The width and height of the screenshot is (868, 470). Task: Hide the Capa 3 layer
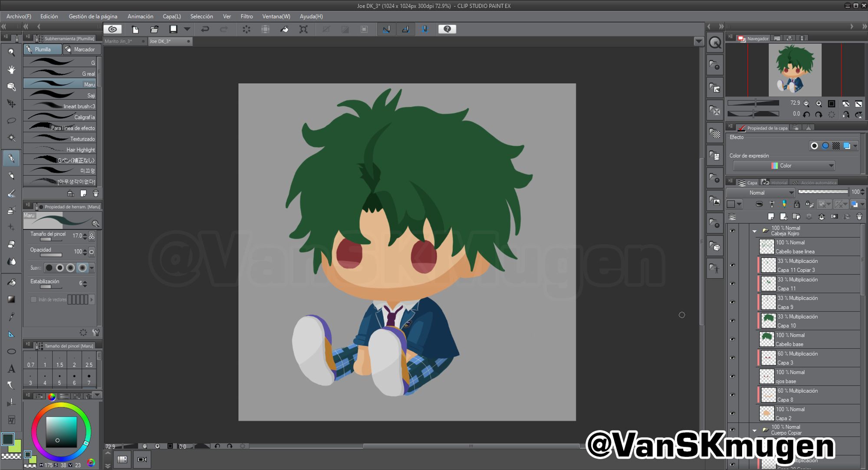pyautogui.click(x=733, y=358)
